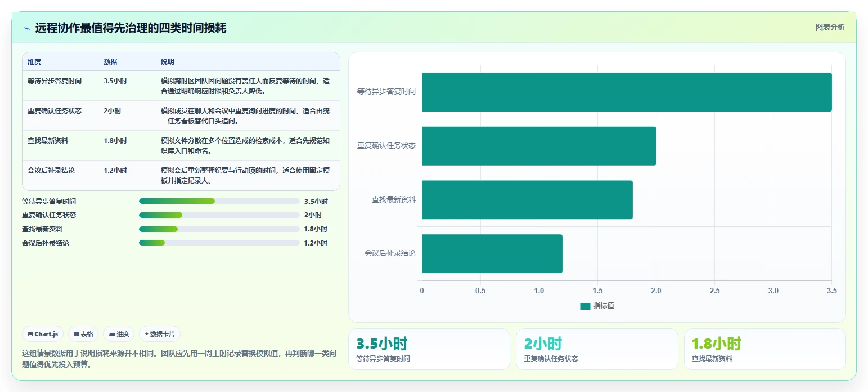868x392 pixels.
Task: Click the 等待异步答复时间 y-axis label
Action: pos(386,91)
